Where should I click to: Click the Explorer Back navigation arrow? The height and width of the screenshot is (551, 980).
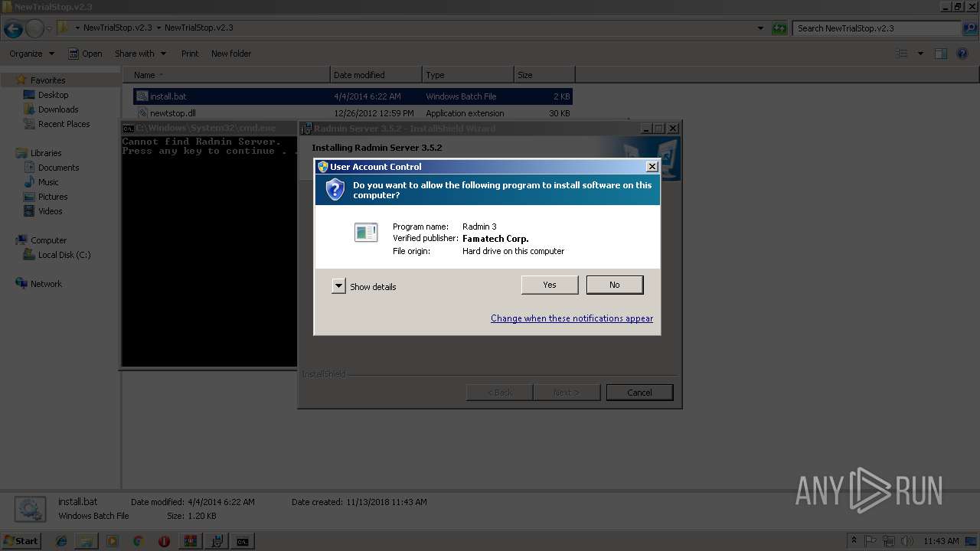click(13, 29)
